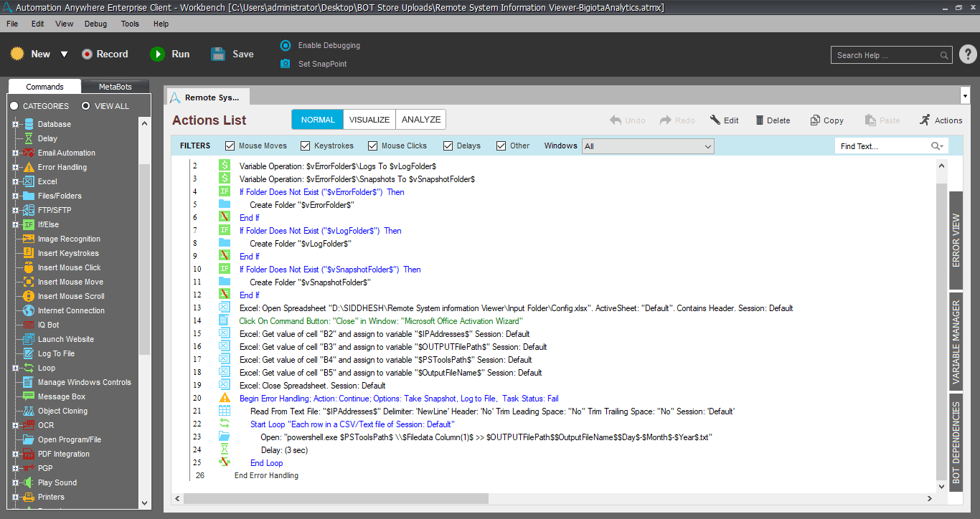Click the Search Help magnifier icon
The image size is (980, 519).
point(944,55)
